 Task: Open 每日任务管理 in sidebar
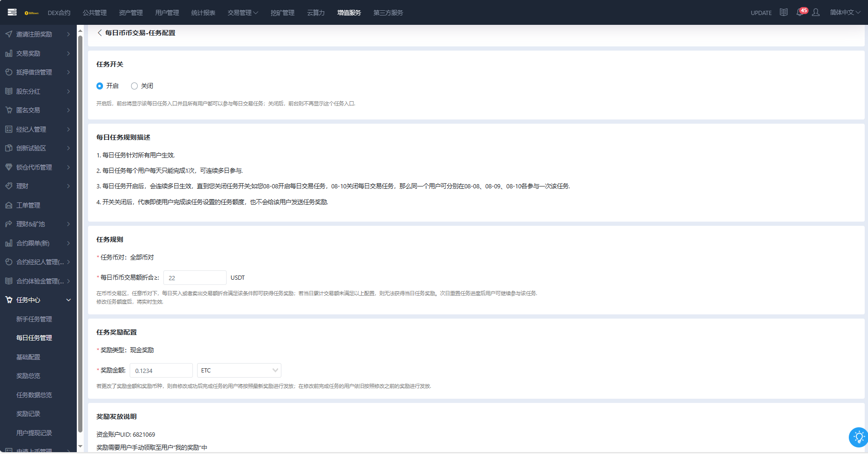[34, 338]
